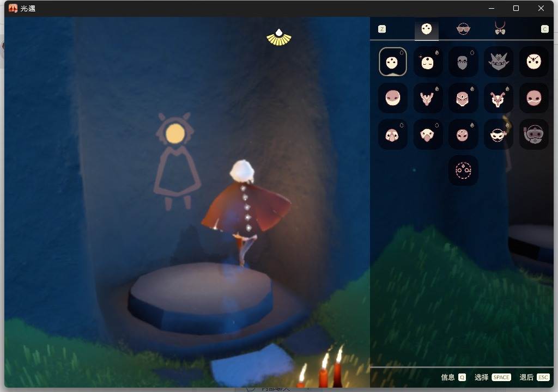Image resolution: width=558 pixels, height=392 pixels.
Task: Choose the small pink dotted-forehead mask
Action: pyautogui.click(x=463, y=134)
